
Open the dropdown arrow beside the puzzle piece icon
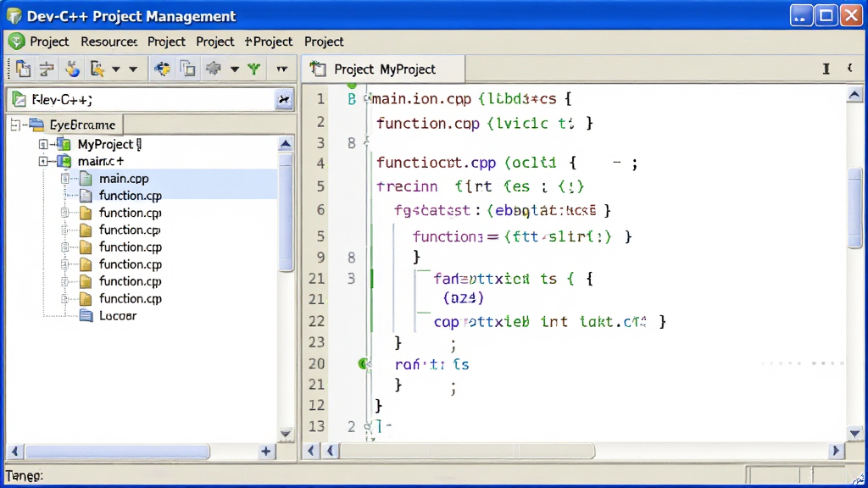click(235, 69)
